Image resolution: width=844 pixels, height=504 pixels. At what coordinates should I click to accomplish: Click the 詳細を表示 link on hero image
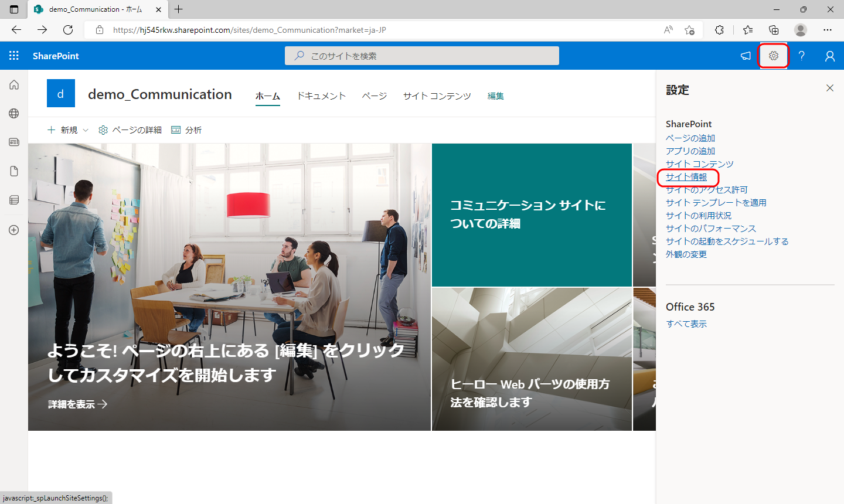pos(78,404)
